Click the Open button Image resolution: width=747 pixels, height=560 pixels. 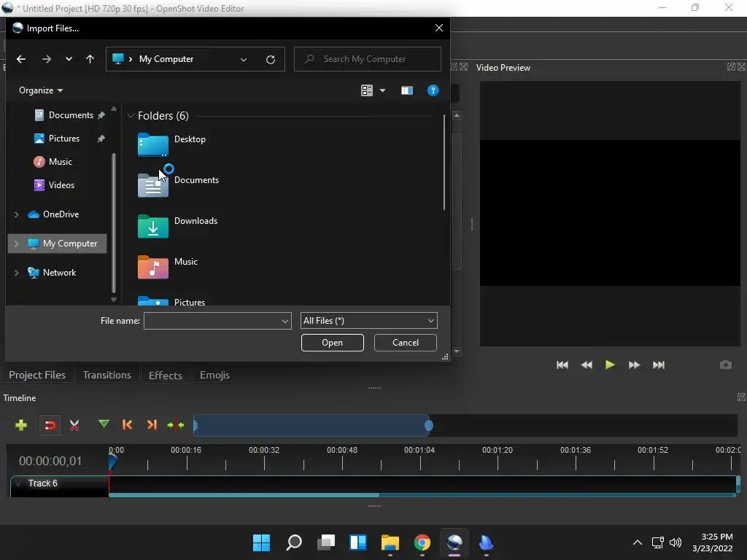[333, 343]
